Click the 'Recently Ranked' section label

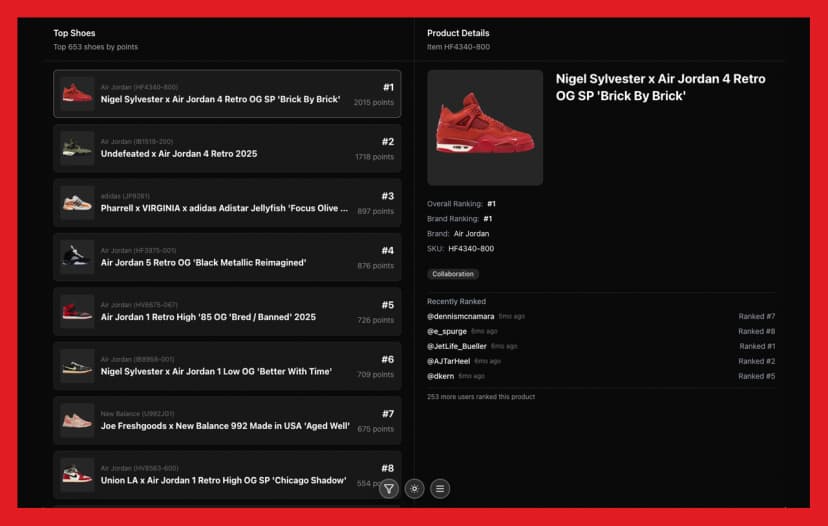[x=456, y=302]
